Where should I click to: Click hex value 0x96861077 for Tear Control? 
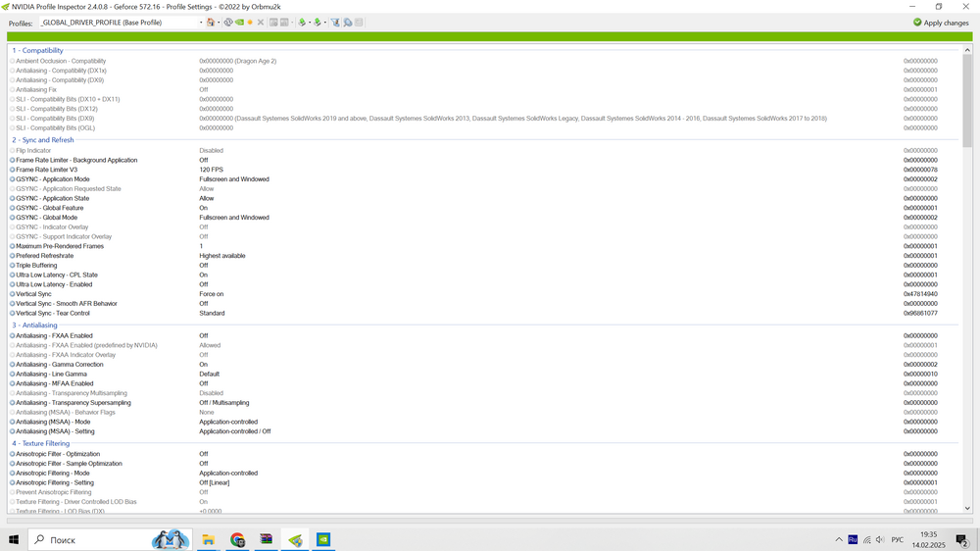[920, 314]
